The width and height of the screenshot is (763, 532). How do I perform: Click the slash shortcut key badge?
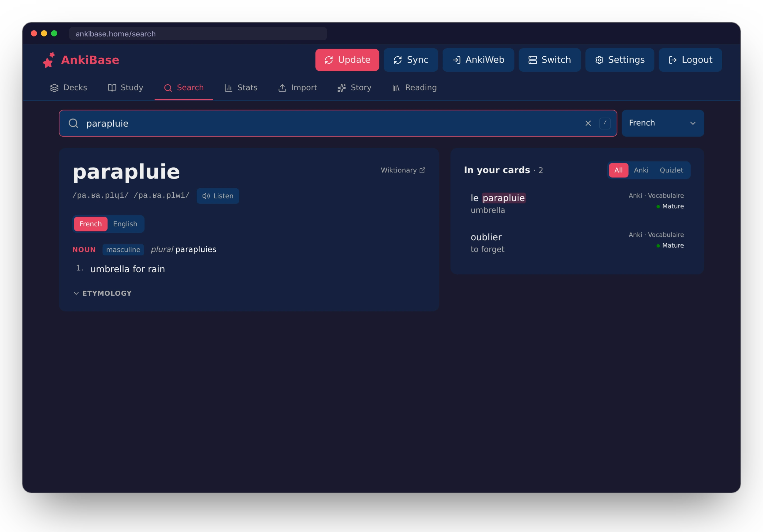click(x=605, y=123)
